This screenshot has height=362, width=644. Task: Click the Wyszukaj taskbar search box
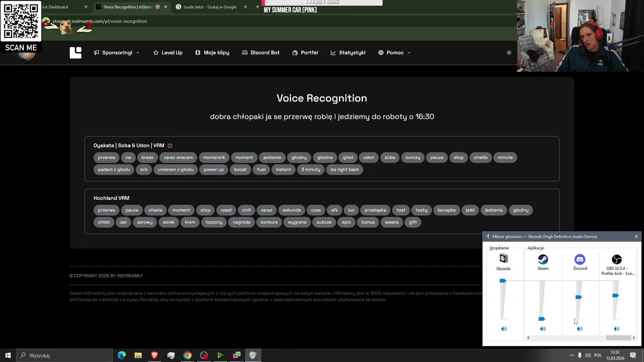tap(64, 355)
